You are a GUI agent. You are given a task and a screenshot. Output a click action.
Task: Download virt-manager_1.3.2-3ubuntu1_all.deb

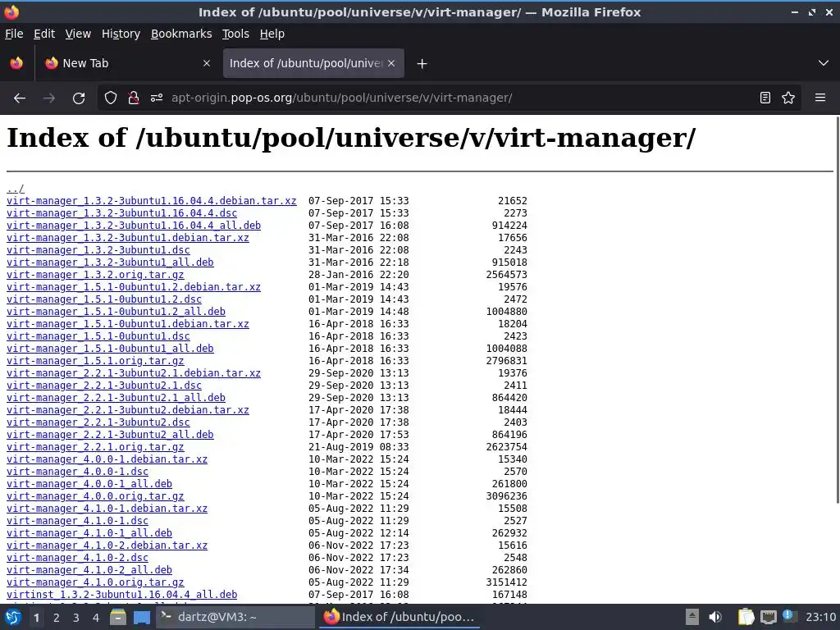110,262
